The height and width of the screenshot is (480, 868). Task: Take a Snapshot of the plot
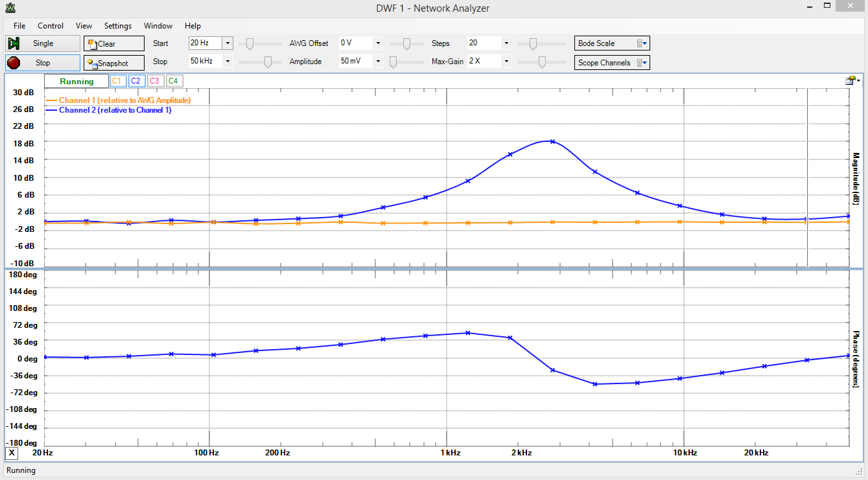point(114,63)
